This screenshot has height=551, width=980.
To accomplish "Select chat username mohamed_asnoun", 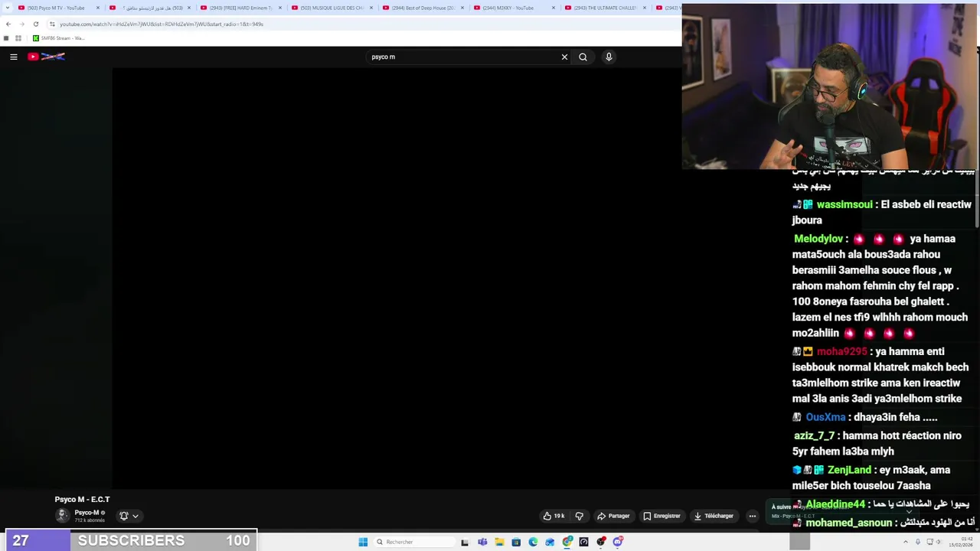I will (848, 523).
